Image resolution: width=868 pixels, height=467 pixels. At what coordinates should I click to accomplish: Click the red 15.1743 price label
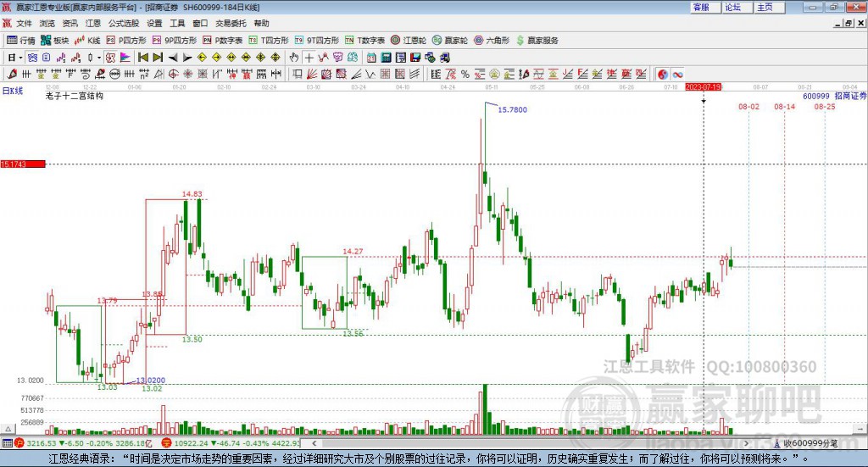(x=23, y=164)
